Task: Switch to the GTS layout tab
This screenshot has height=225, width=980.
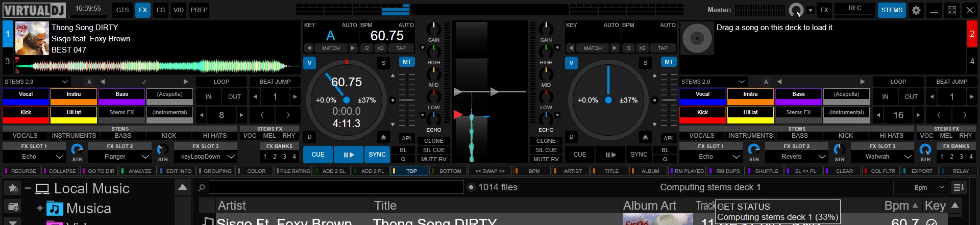Action: click(122, 10)
